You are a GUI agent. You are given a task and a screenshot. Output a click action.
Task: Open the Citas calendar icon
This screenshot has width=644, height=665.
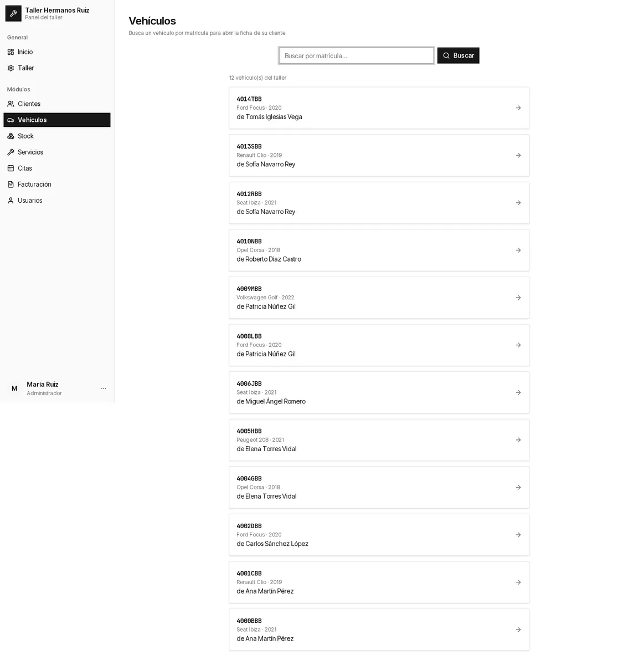[x=11, y=168]
